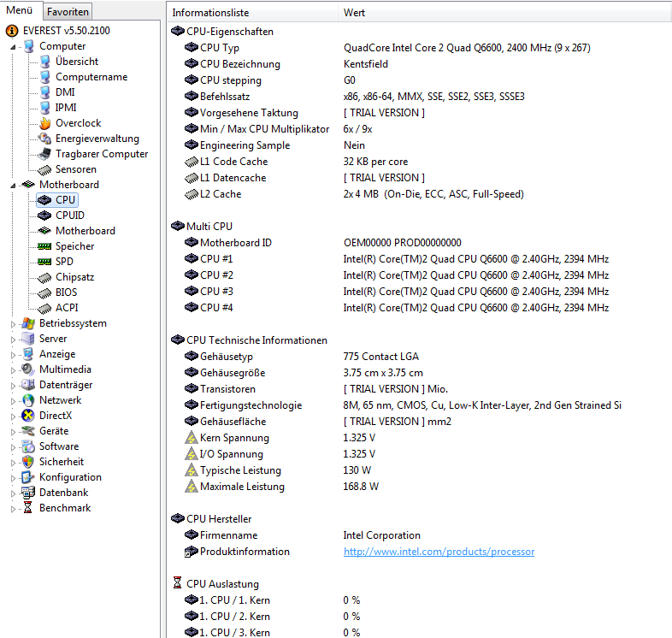Open the Intel processor product link
The image size is (672, 638).
coord(439,552)
